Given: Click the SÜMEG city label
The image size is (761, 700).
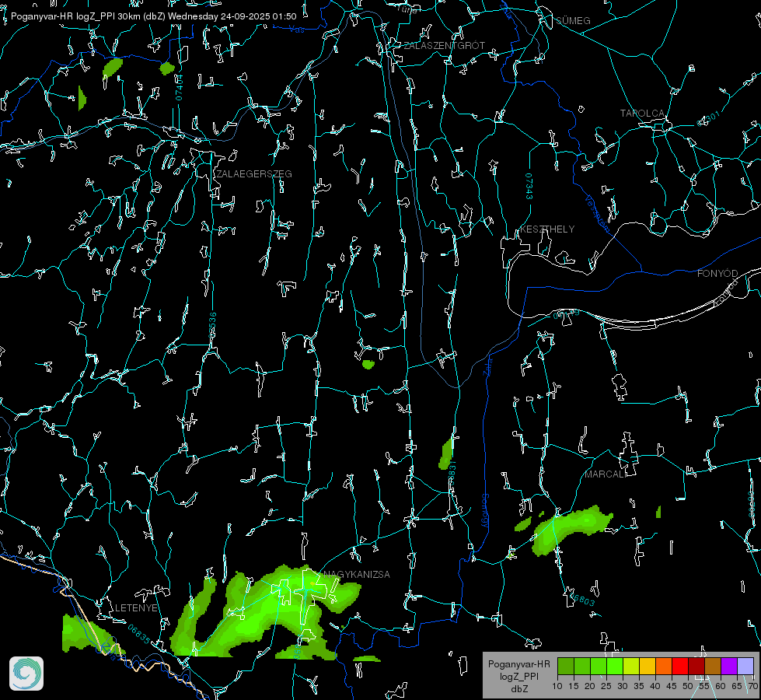Looking at the screenshot, I should point(573,20).
